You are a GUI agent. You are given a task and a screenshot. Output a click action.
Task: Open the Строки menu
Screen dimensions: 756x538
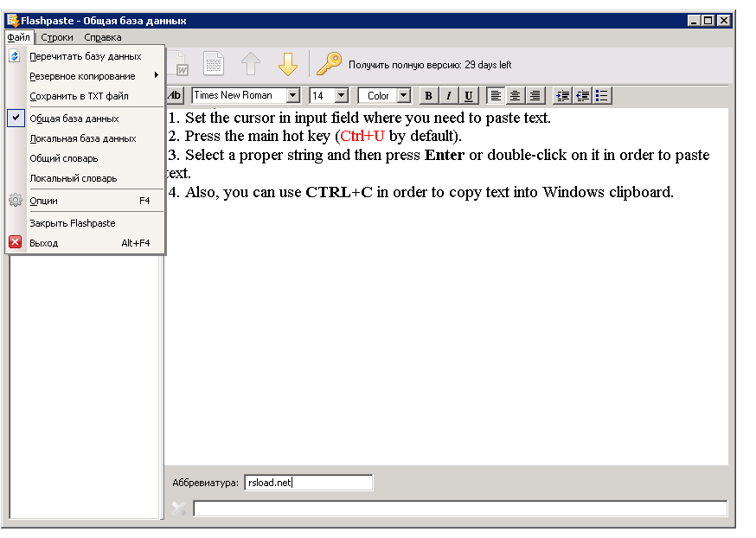57,37
